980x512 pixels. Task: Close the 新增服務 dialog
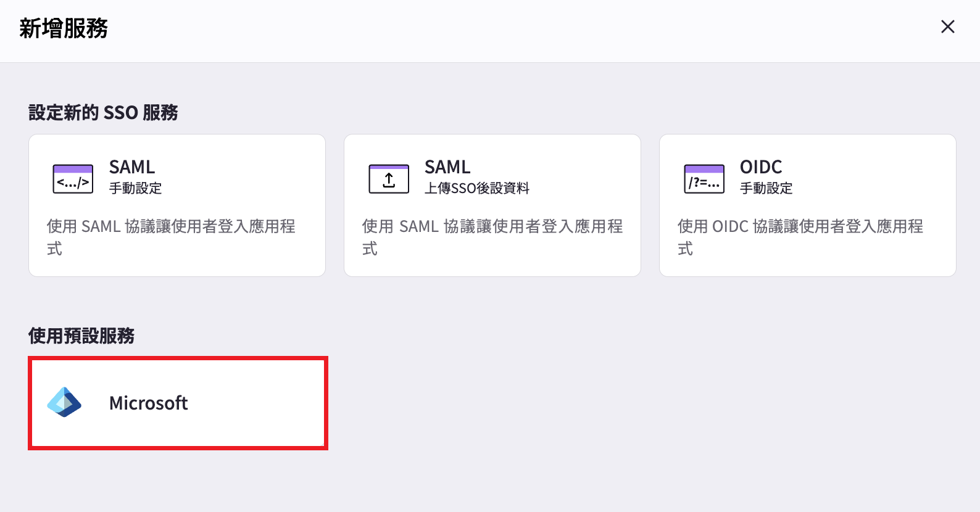(947, 27)
